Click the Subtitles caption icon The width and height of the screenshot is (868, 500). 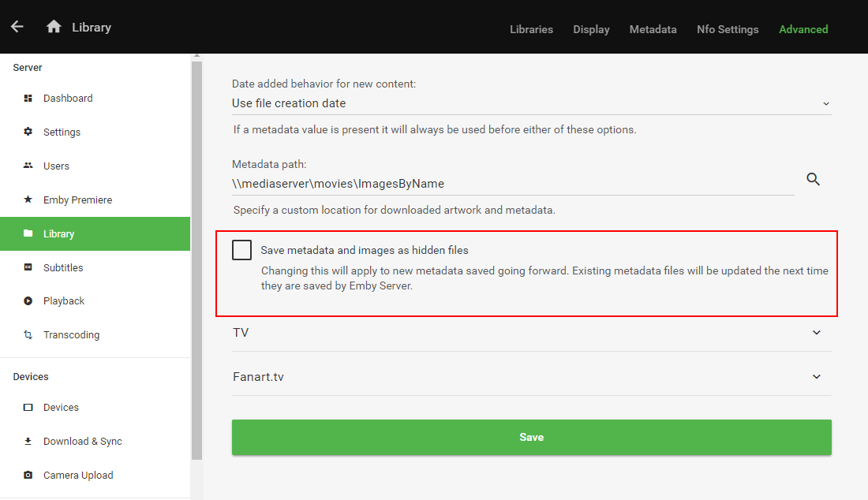(28, 268)
